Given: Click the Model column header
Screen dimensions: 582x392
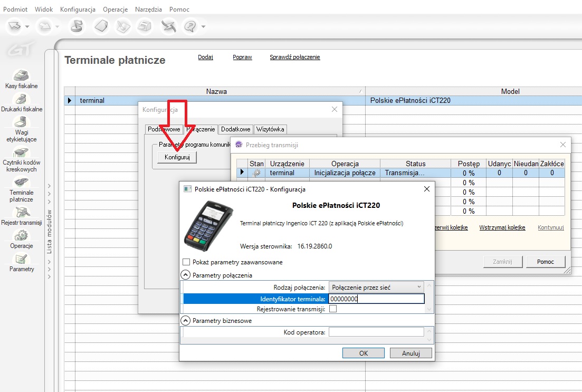Looking at the screenshot, I should click(510, 91).
